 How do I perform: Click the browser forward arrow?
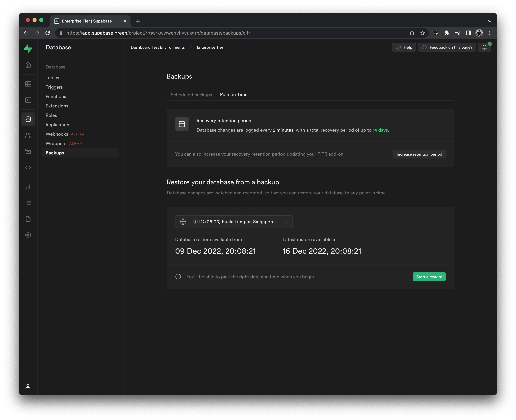[37, 33]
